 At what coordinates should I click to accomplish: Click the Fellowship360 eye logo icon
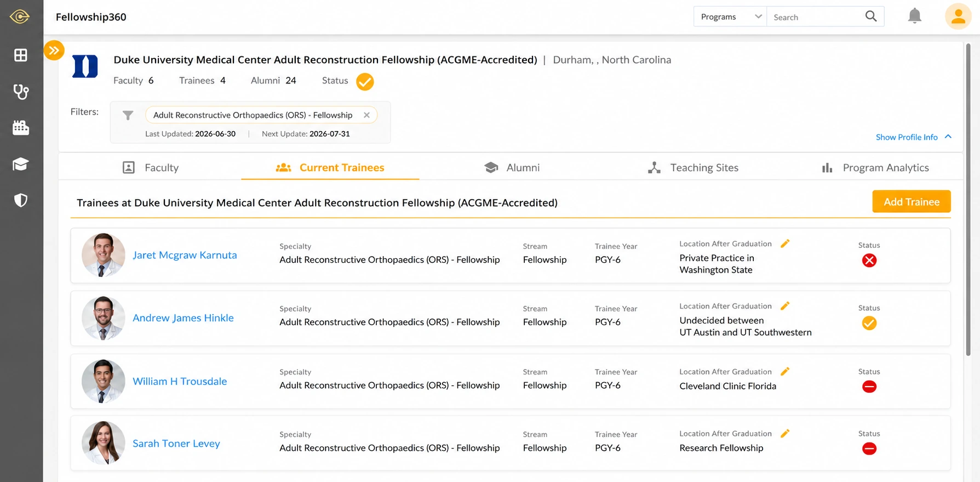tap(20, 16)
